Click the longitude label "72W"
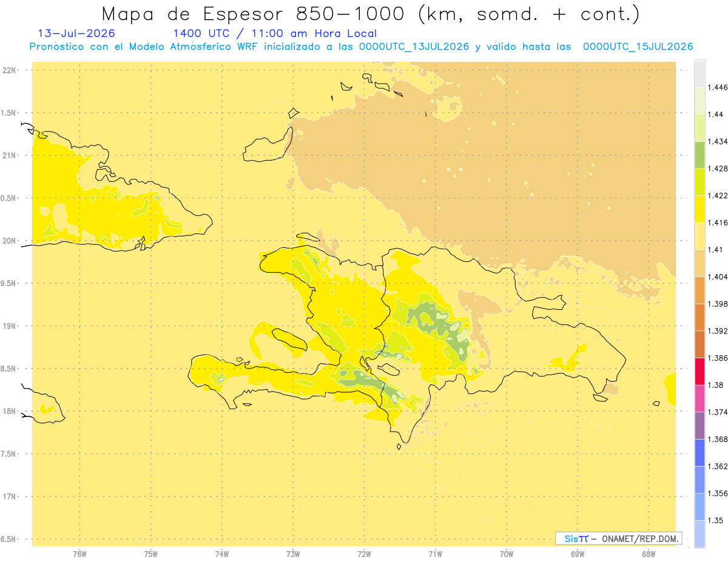Viewport: 728px width, 562px height. pyautogui.click(x=365, y=554)
